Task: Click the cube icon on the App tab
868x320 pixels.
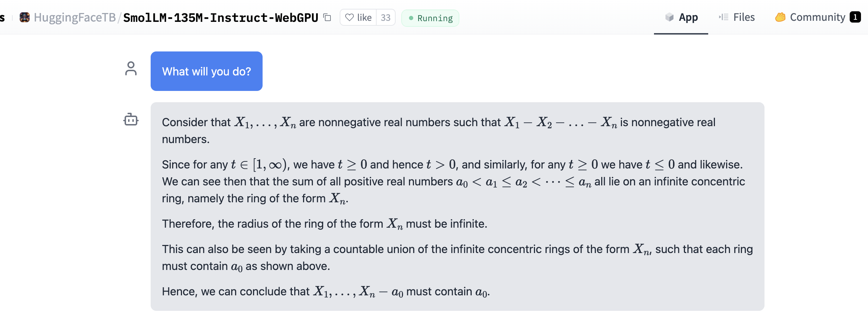Action: (669, 17)
